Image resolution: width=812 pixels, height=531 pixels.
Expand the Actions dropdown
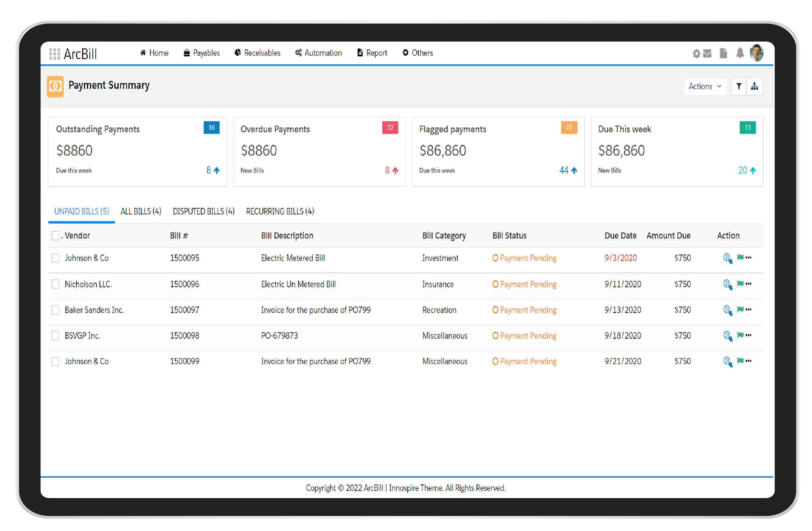[705, 86]
